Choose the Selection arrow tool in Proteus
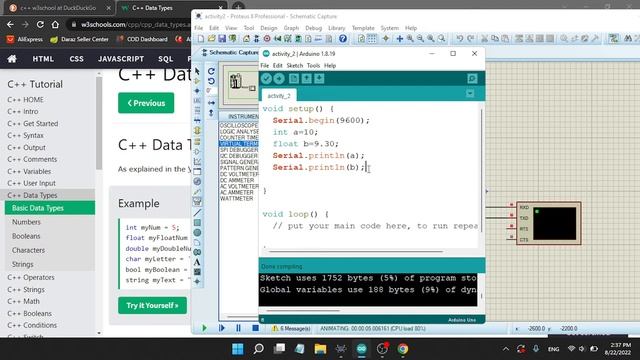The width and height of the screenshot is (640, 360). tap(197, 71)
